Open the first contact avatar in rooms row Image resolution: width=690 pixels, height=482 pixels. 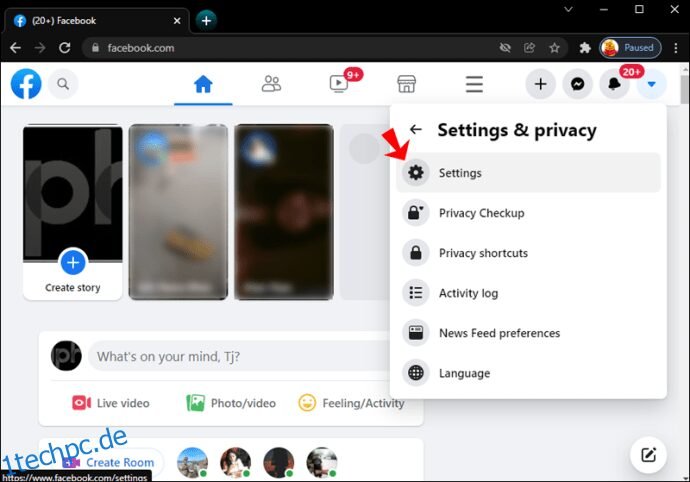point(192,463)
